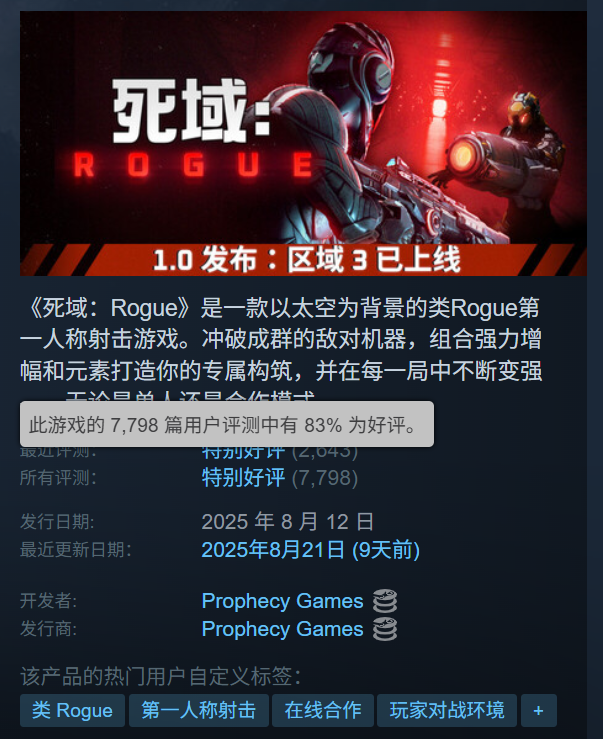This screenshot has height=739, width=603.
Task: Click the 该产品的热门用户自定义标签 heading
Action: tap(160, 676)
